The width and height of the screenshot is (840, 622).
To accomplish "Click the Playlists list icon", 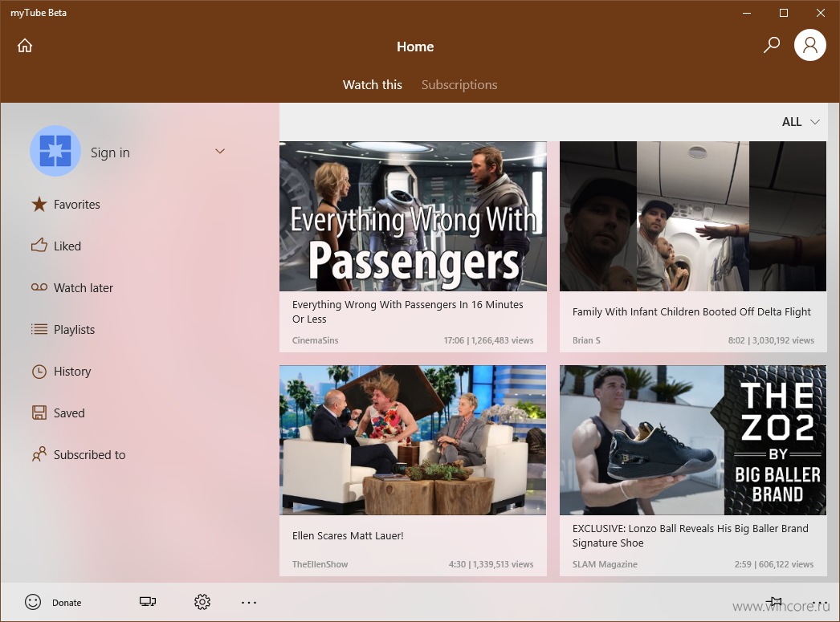I will [39, 329].
